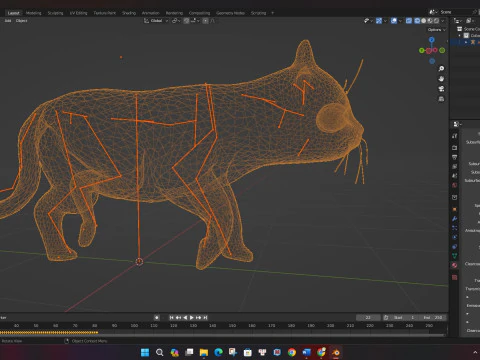Image resolution: width=480 pixels, height=360 pixels.
Task: Open the Texture properties tab (checker icon)
Action: click(x=455, y=277)
